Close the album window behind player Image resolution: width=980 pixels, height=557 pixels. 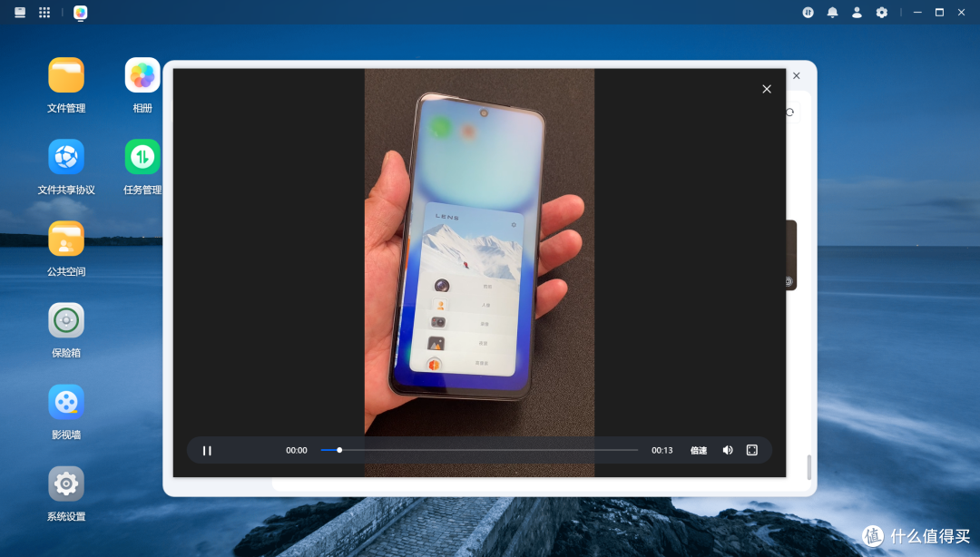tap(797, 75)
